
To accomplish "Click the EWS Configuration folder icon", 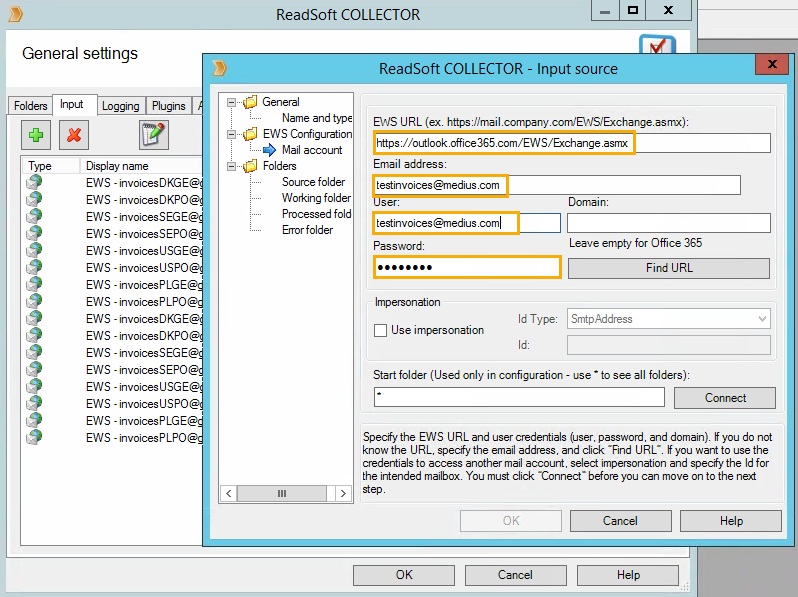I will [250, 134].
